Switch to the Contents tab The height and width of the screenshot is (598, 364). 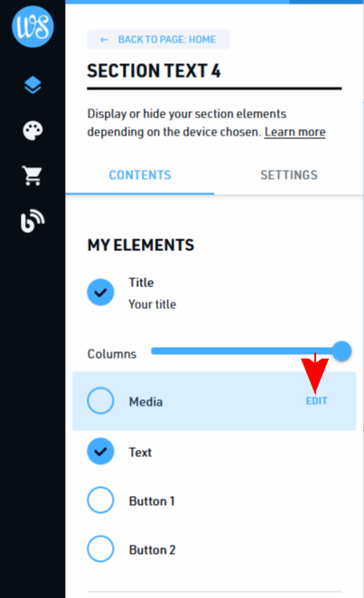[x=140, y=175]
